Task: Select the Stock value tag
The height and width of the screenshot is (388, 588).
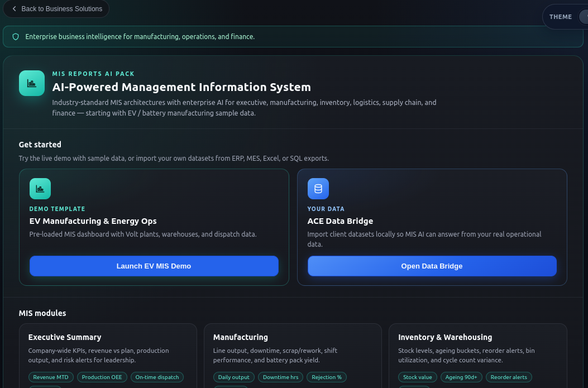Action: click(417, 377)
